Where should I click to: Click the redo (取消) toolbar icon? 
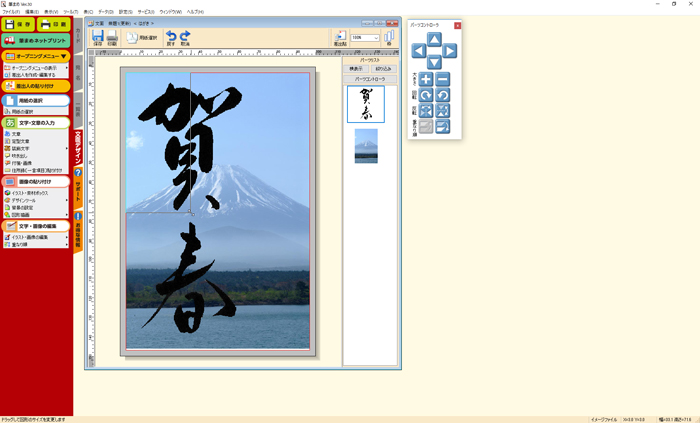[185, 38]
